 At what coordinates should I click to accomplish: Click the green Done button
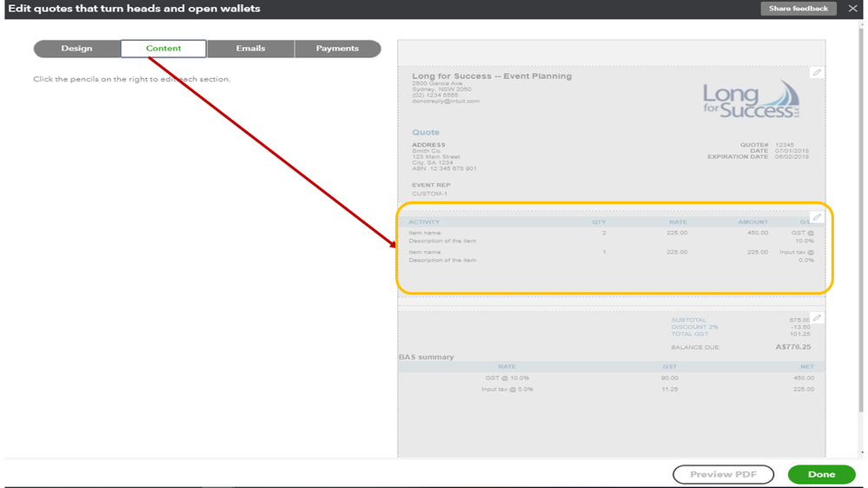[x=821, y=474]
